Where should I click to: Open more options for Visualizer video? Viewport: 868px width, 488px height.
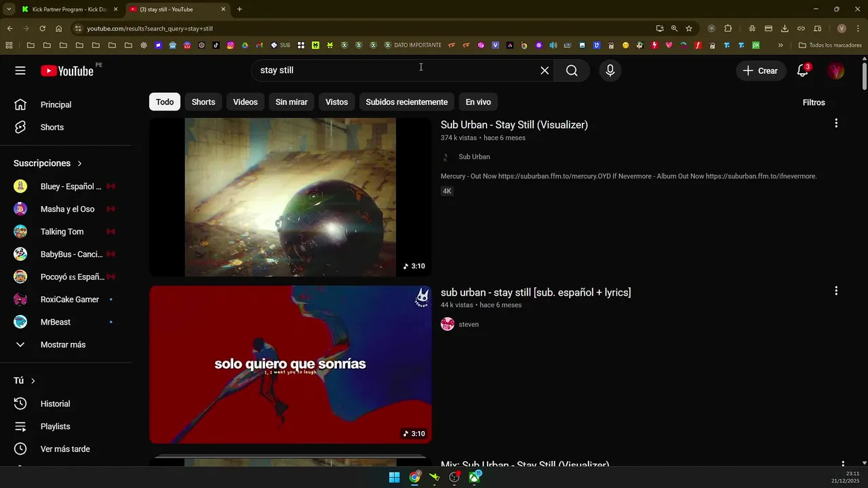pyautogui.click(x=836, y=123)
